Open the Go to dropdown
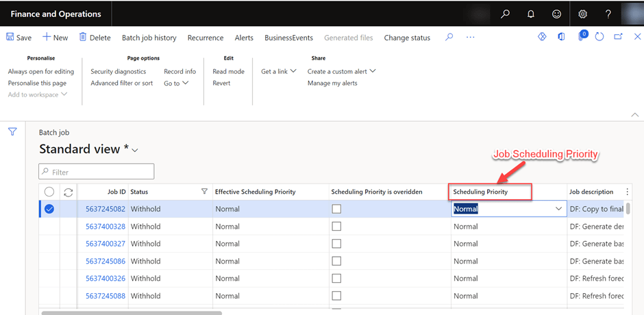Image resolution: width=644 pixels, height=315 pixels. pyautogui.click(x=175, y=84)
